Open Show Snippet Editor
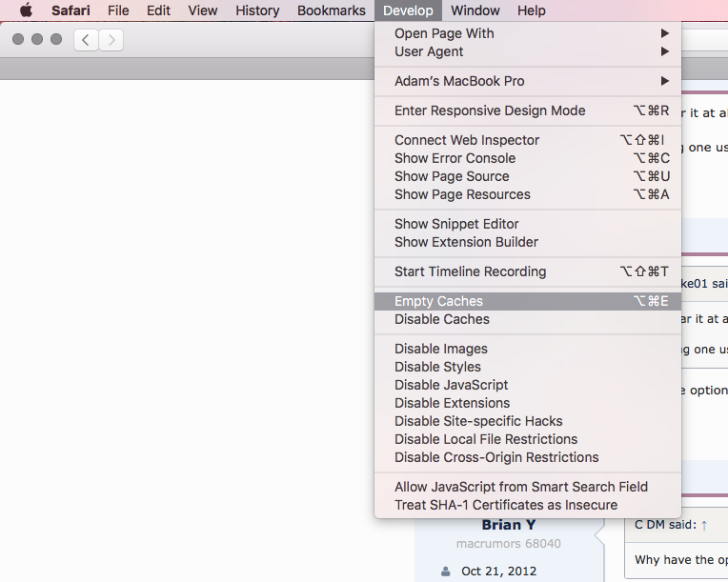Image resolution: width=728 pixels, height=582 pixels. [528, 224]
